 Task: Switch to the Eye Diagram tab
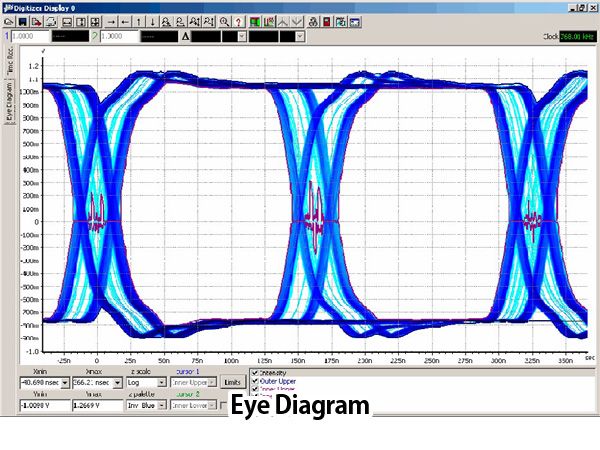coord(11,102)
